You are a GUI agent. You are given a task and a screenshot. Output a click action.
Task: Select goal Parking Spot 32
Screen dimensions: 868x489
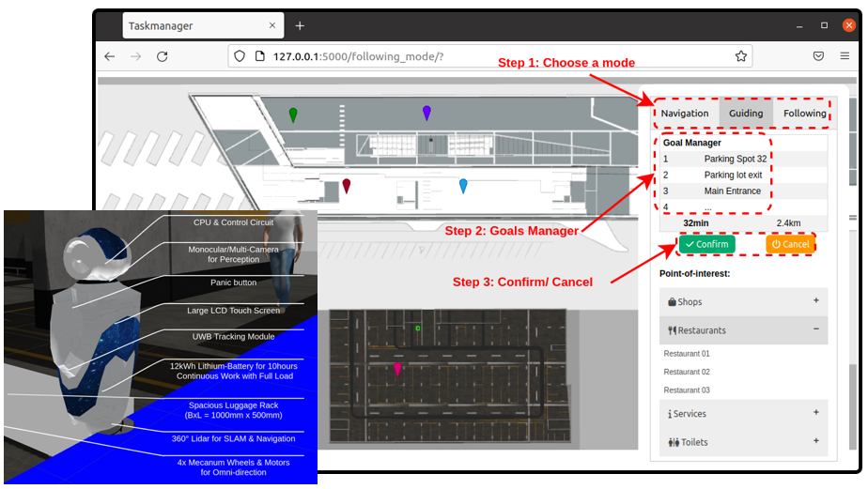736,159
